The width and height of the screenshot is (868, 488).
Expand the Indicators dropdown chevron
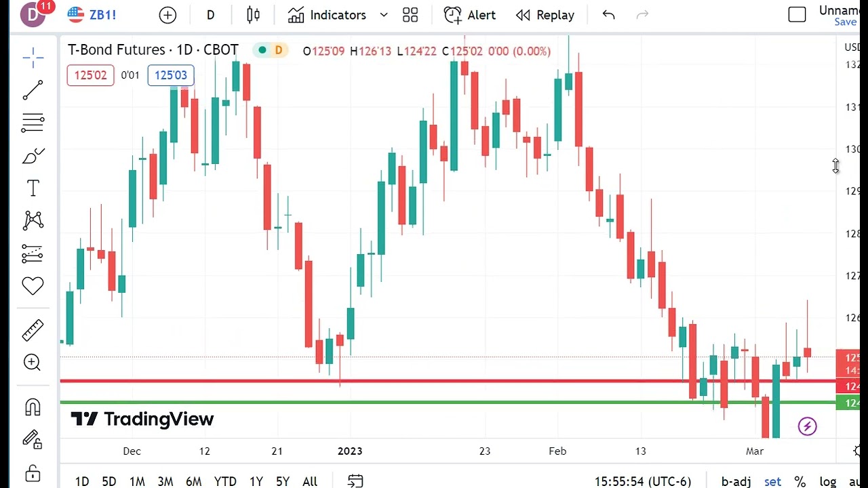click(383, 14)
